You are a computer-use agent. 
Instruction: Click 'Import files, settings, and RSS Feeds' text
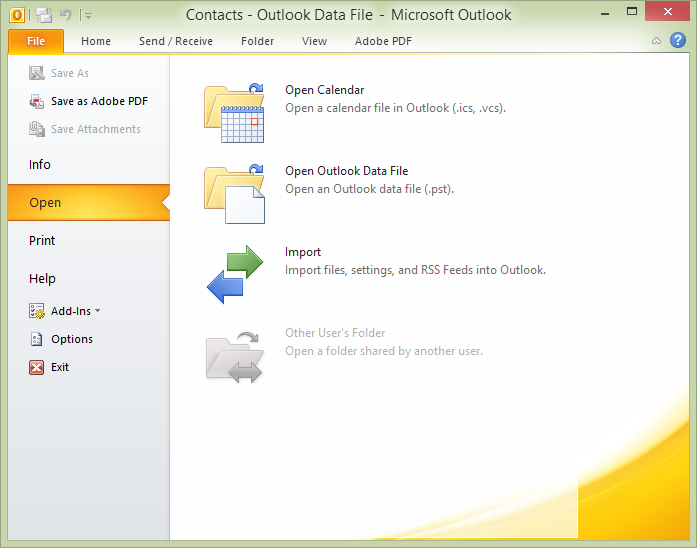pos(416,270)
